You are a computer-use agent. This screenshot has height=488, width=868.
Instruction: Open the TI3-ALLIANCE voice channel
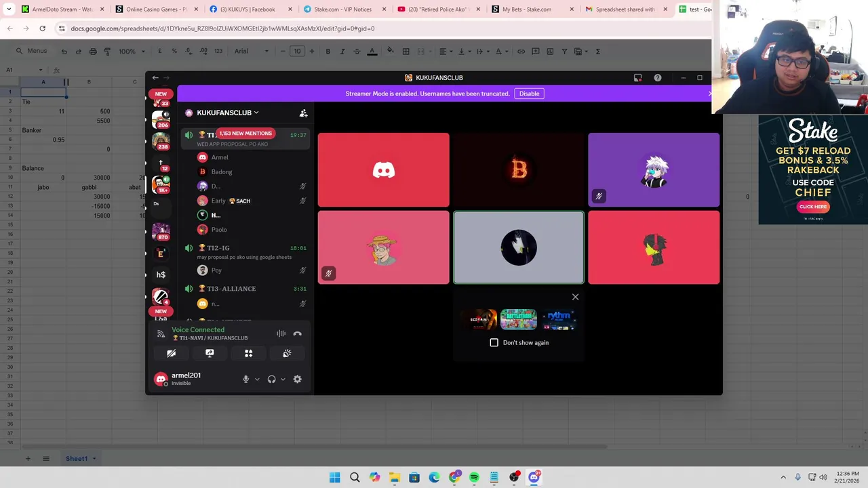click(231, 289)
